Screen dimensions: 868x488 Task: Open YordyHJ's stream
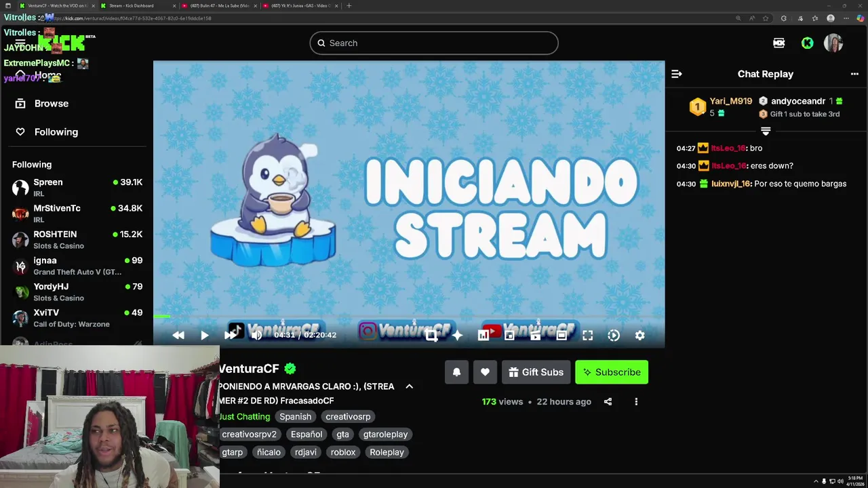coord(77,292)
